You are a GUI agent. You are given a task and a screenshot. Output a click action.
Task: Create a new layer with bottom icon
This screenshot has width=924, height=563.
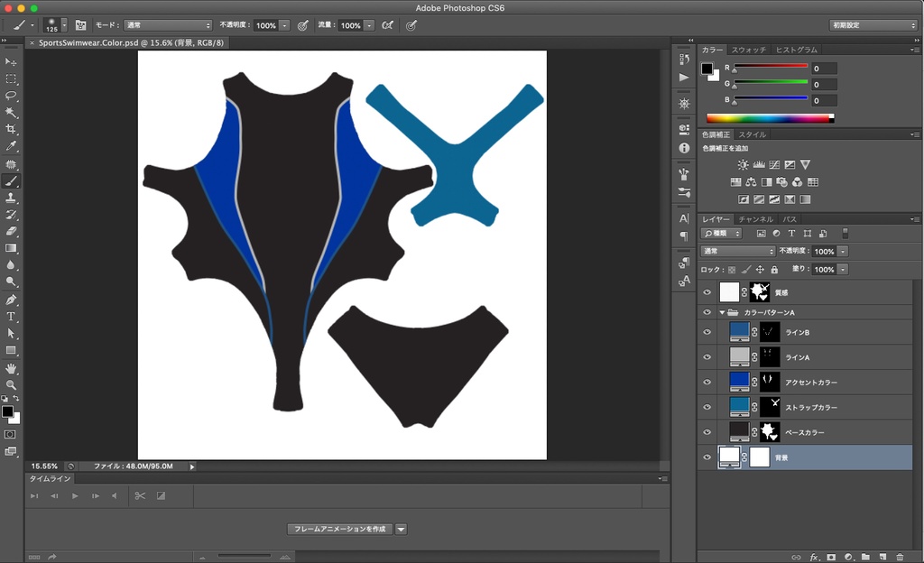(x=882, y=557)
